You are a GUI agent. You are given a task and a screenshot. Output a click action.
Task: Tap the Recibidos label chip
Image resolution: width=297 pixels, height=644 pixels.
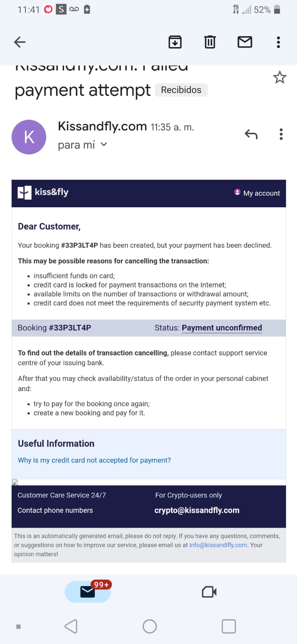(x=181, y=90)
